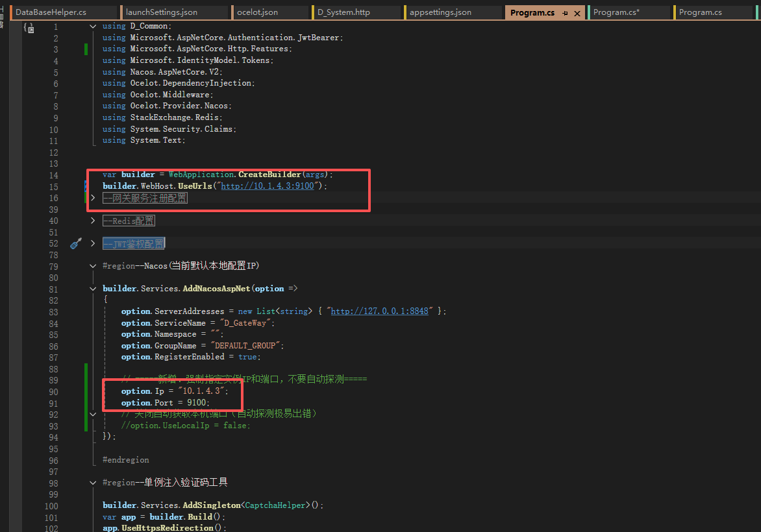Open the DataBaseHelper.cs tab

(51, 12)
